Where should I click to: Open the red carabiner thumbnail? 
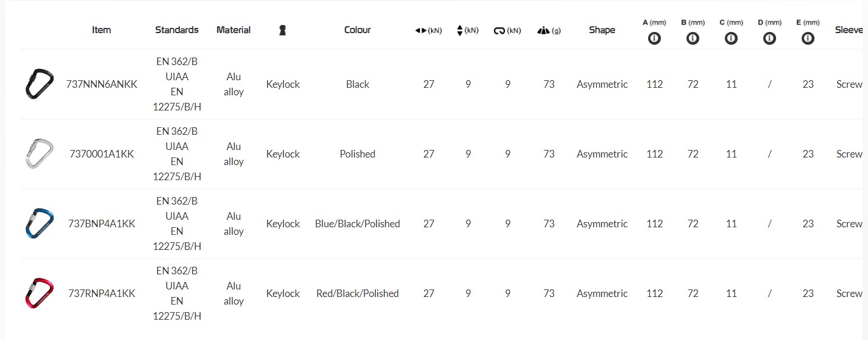(x=40, y=293)
